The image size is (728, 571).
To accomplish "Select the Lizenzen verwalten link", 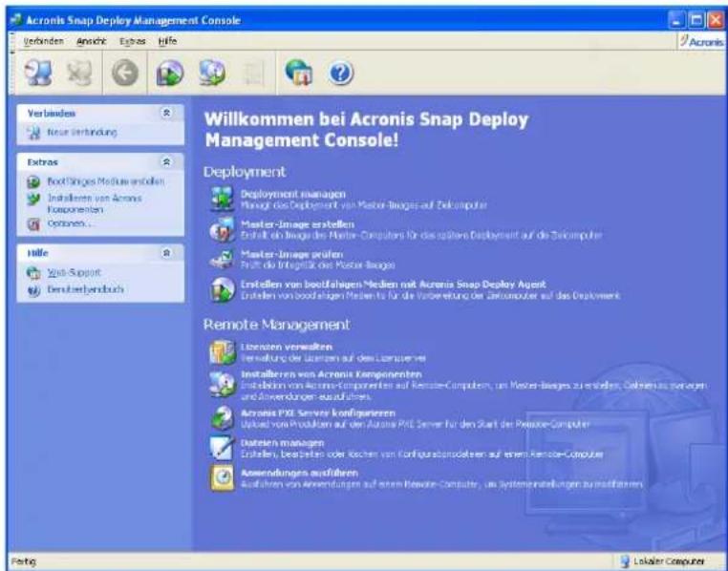I will coord(287,347).
